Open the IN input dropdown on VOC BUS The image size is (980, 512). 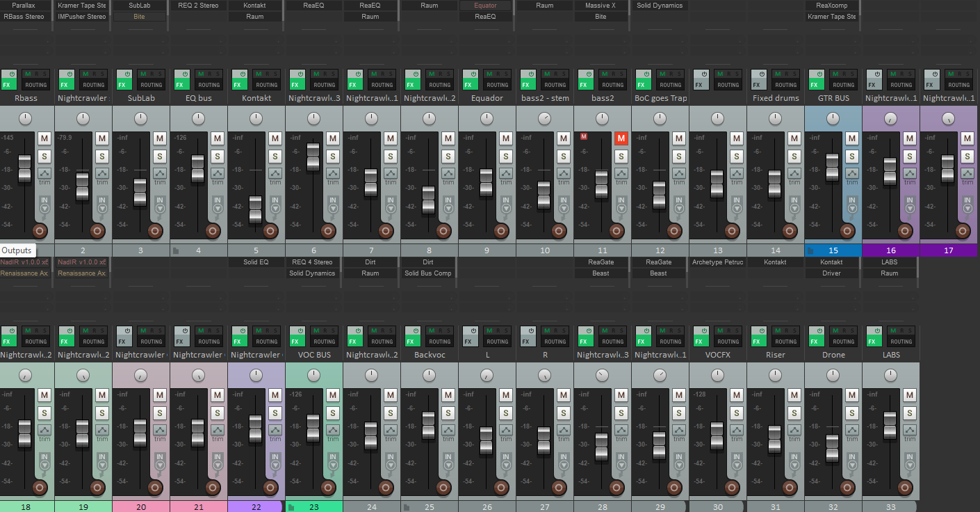[333, 461]
